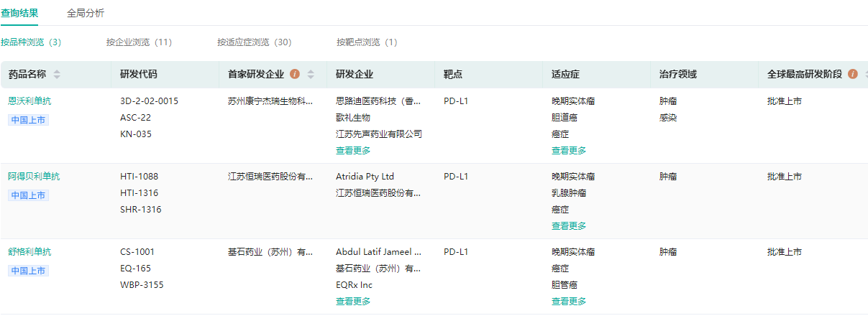Screen dimensions: 868x326
Task: Click info icon beside 首家研发企业 header
Action: (x=295, y=74)
